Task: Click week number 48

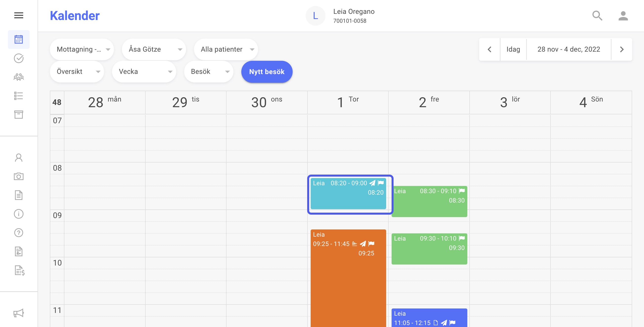Action: point(57,102)
